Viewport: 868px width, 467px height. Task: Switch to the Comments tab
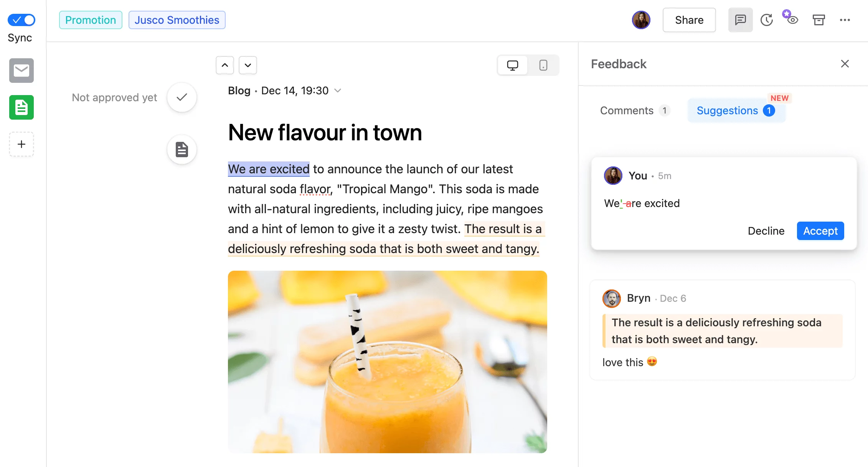pyautogui.click(x=627, y=110)
